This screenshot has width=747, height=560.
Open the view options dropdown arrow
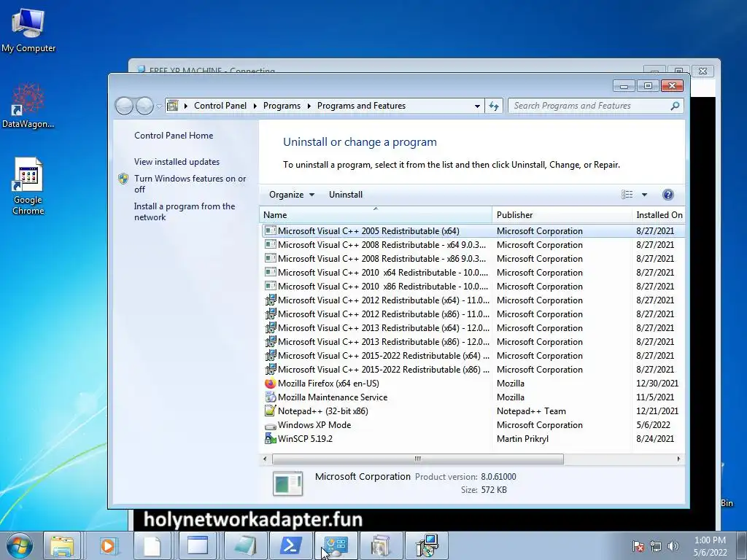click(644, 194)
